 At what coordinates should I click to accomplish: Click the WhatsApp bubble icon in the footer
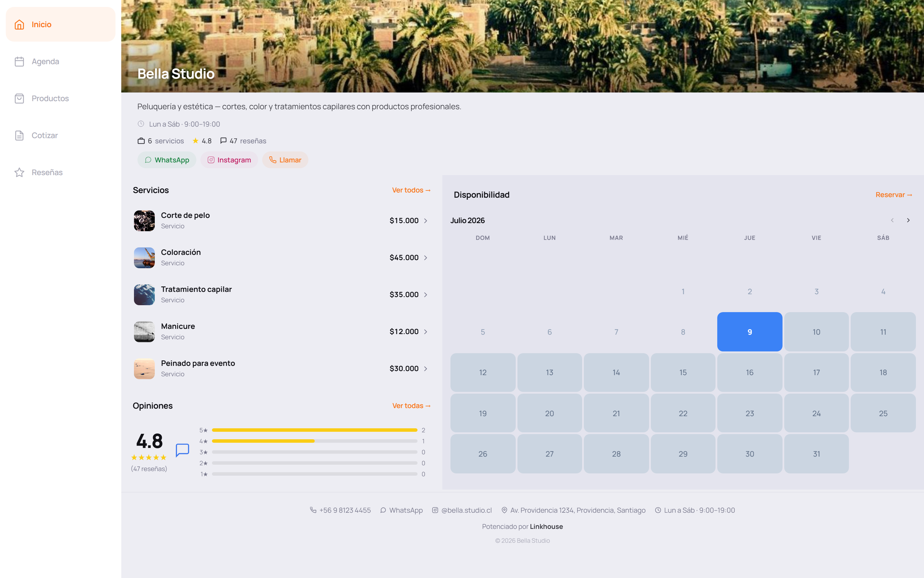(383, 510)
